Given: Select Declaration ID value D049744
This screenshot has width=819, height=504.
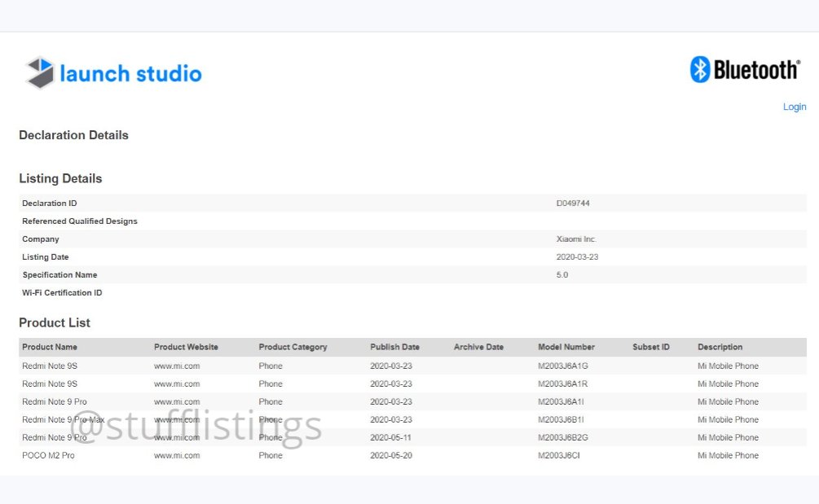Looking at the screenshot, I should 572,204.
